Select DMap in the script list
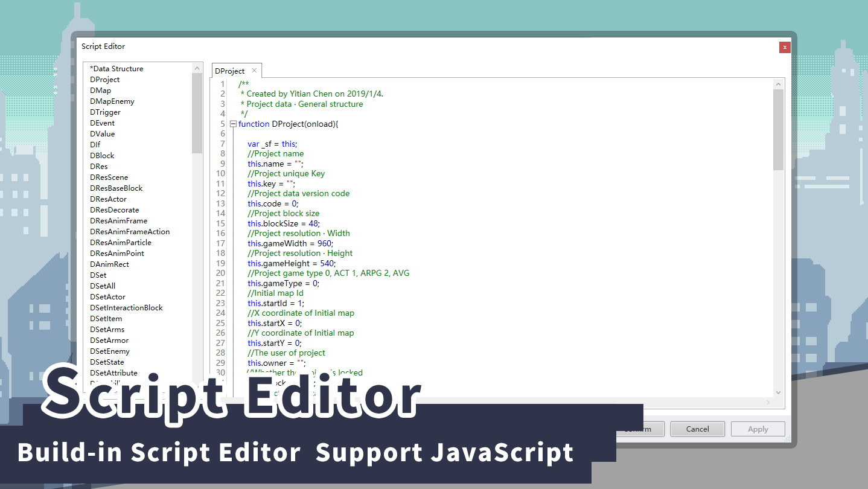The height and width of the screenshot is (489, 868). [101, 91]
